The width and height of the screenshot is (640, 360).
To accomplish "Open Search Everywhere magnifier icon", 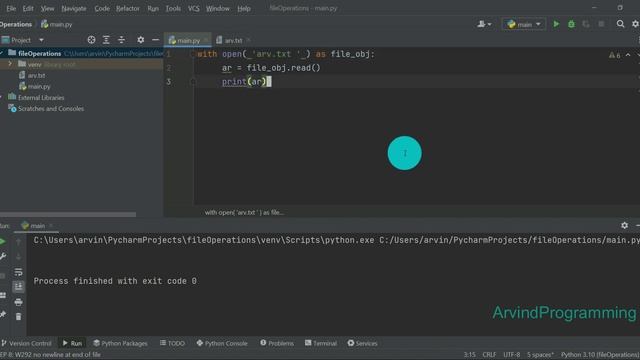I will point(620,24).
